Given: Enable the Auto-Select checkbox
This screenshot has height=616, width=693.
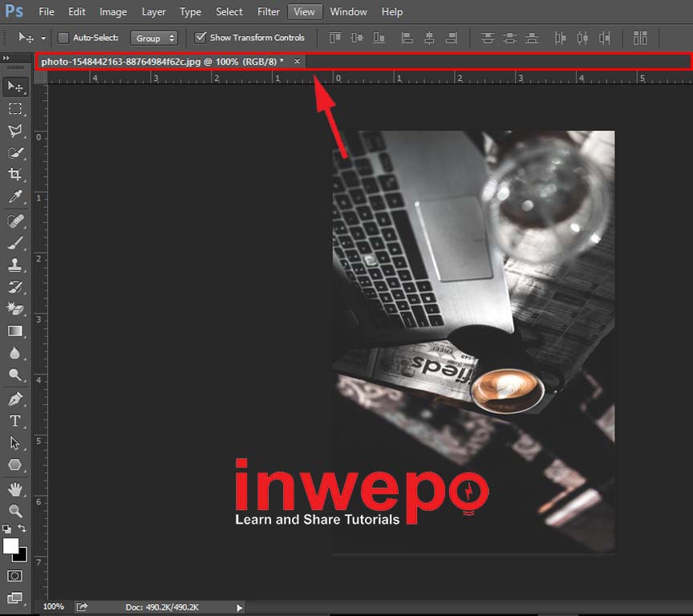Looking at the screenshot, I should [63, 38].
